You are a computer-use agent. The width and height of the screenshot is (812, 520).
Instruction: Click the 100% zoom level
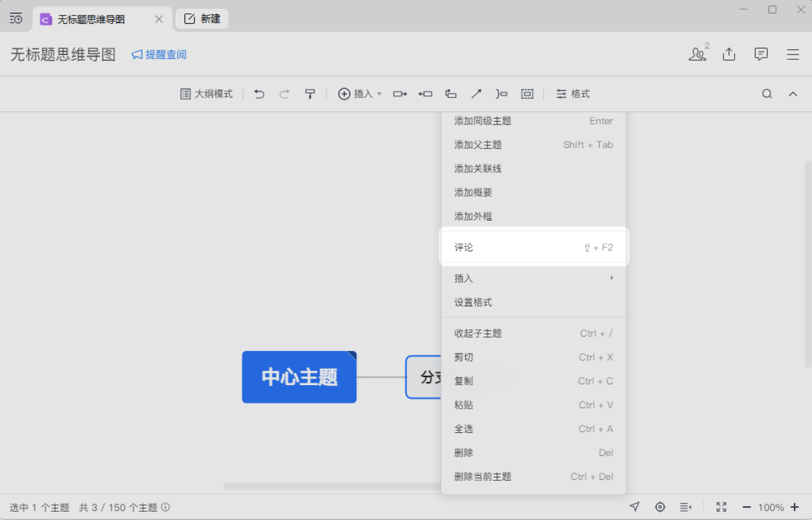[x=771, y=507]
